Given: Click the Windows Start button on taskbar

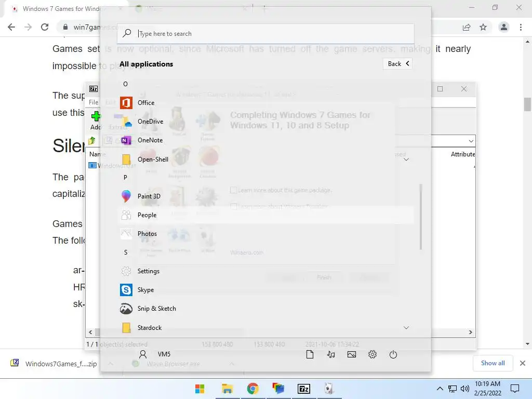Looking at the screenshot, I should point(200,389).
